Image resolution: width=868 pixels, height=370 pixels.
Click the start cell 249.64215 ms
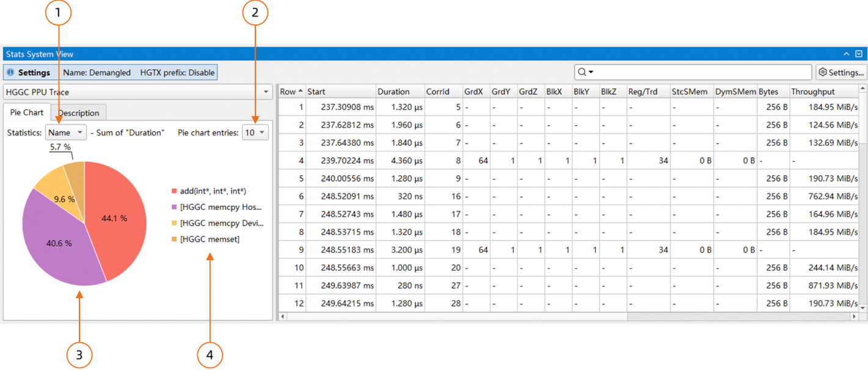pos(340,303)
